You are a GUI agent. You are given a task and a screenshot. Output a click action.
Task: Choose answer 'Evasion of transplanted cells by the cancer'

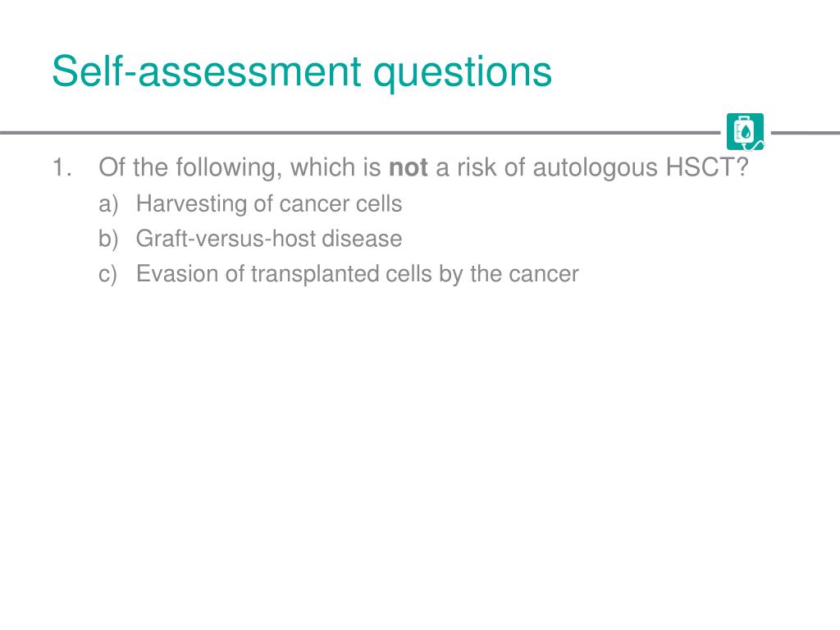coord(358,274)
